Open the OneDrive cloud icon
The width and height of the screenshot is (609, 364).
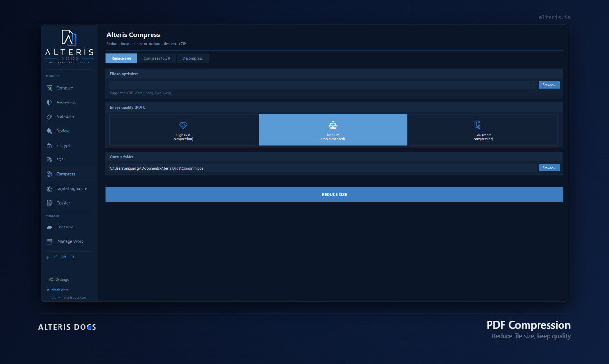49,227
